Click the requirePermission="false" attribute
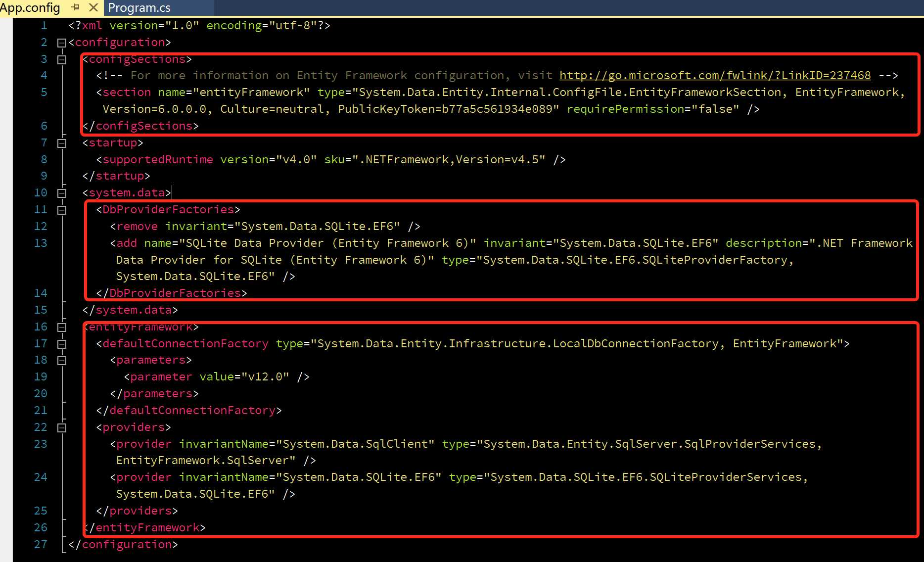 point(653,109)
